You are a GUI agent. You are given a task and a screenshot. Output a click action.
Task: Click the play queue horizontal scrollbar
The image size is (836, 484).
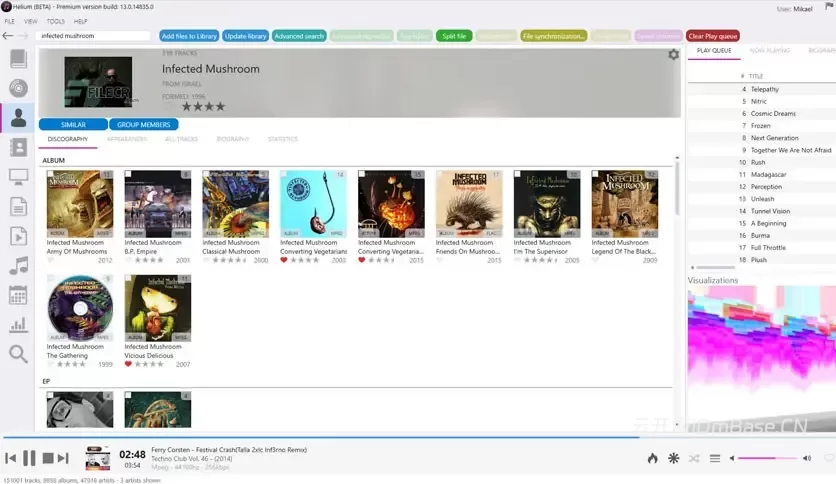pos(716,268)
